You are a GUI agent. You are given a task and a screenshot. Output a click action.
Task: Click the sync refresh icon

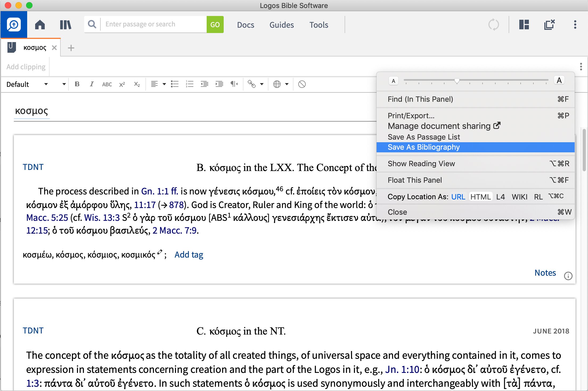pyautogui.click(x=493, y=25)
